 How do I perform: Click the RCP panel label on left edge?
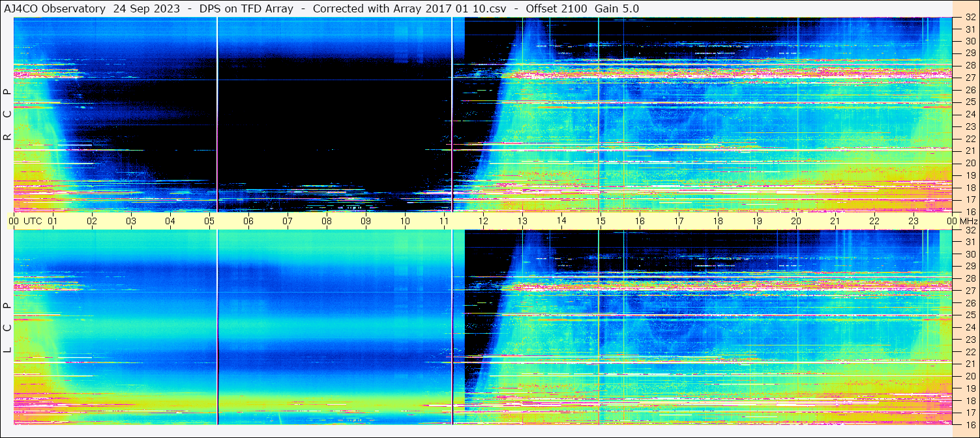coord(8,115)
